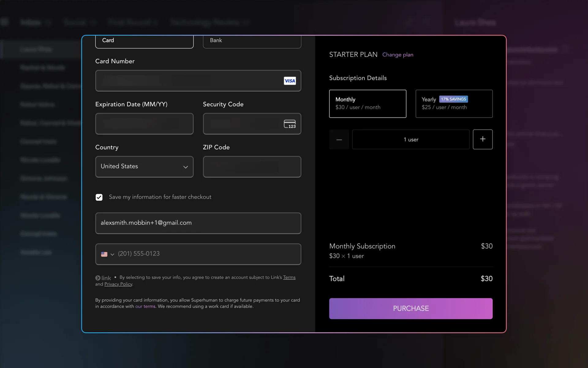Screen dimensions: 588x368
Task: Click the Change plan link
Action: 398,55
